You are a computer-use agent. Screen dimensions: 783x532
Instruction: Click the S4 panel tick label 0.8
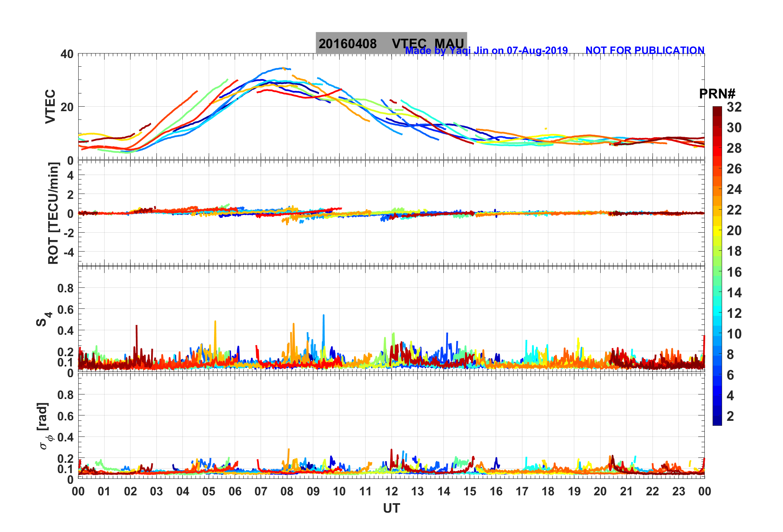[65, 288]
